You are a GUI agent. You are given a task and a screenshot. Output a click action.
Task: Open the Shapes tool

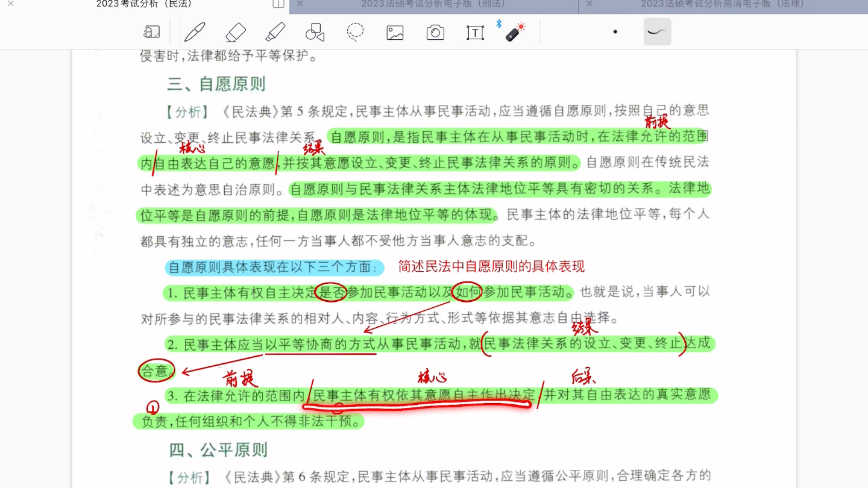[x=315, y=32]
